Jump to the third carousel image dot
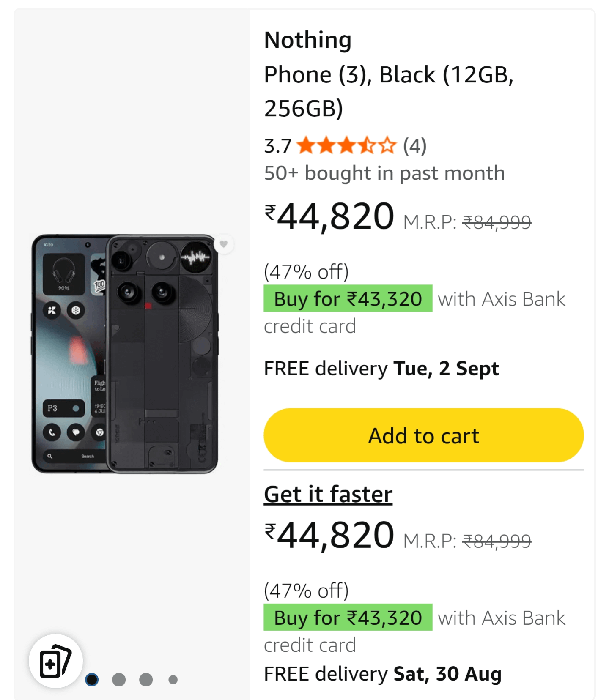Screen dimensions: 609x700 [x=146, y=679]
